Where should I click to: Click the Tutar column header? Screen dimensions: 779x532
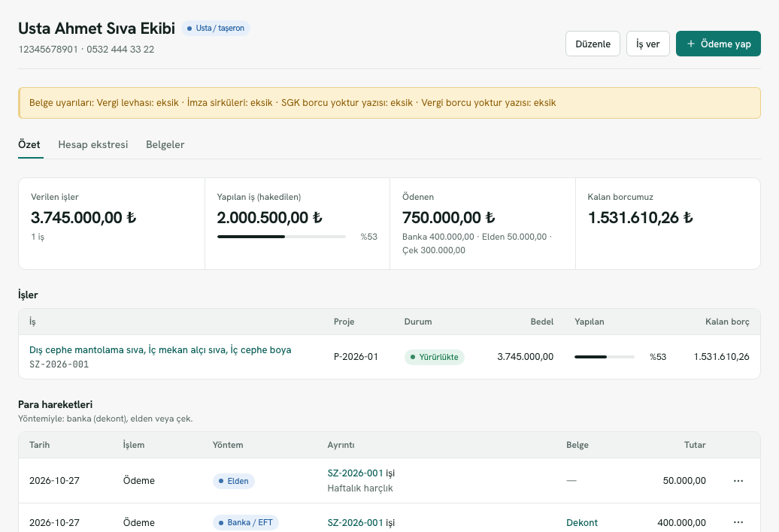[x=695, y=445]
